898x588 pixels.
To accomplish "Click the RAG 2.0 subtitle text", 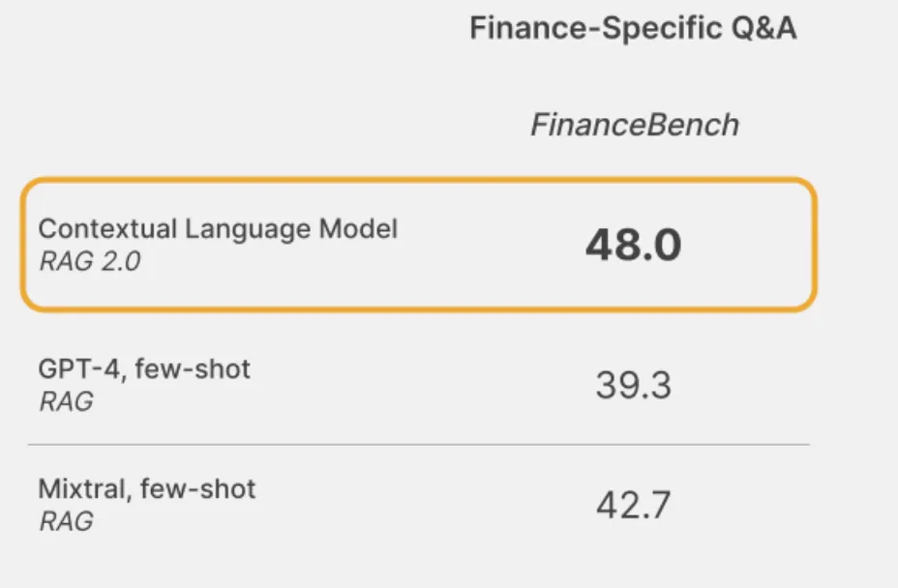I will click(x=89, y=261).
